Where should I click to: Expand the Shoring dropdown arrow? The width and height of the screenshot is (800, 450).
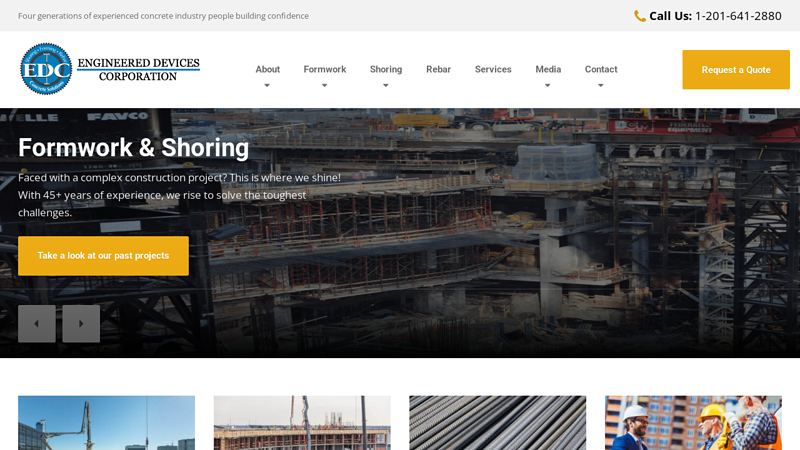(386, 86)
